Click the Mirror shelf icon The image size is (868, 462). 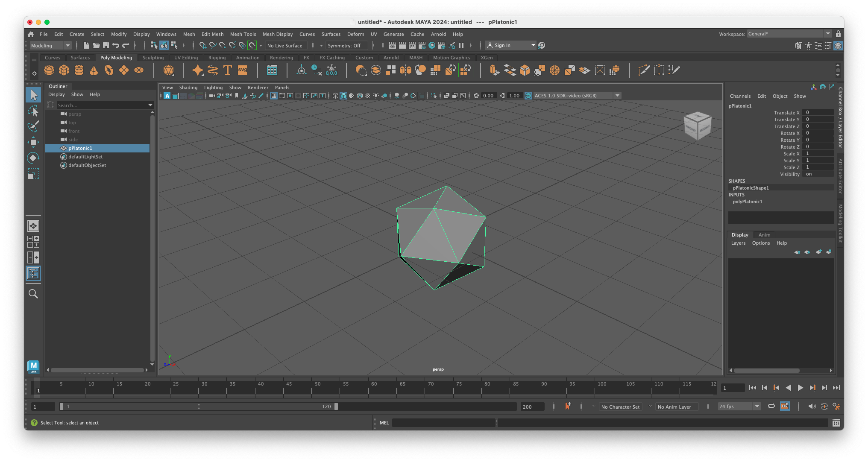pyautogui.click(x=405, y=70)
